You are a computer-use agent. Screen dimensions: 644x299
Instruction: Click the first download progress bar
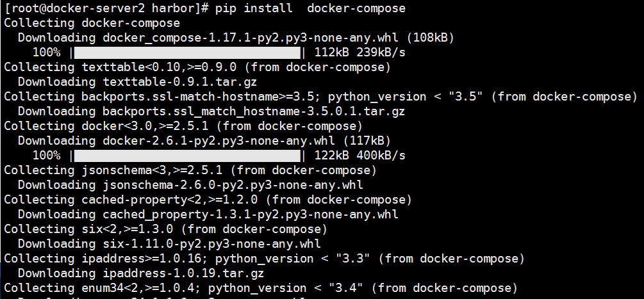coord(188,53)
